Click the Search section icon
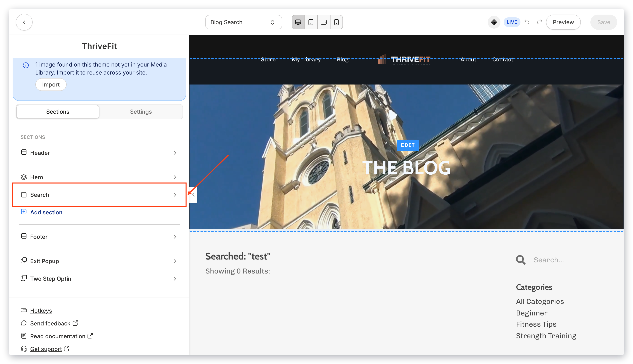 pos(24,195)
